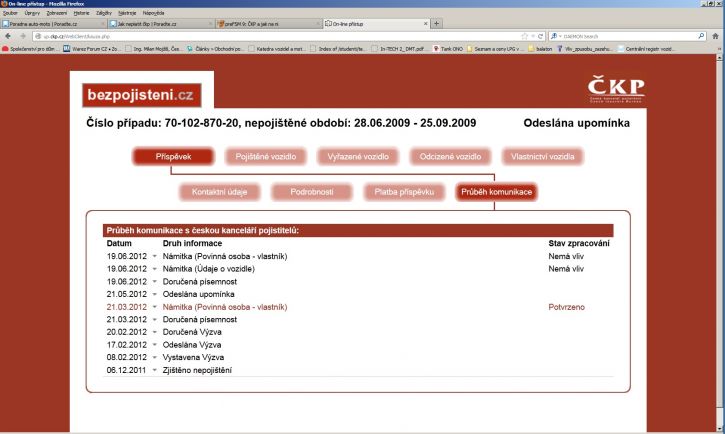
Task: Open the Úpravy menu
Action: click(32, 13)
